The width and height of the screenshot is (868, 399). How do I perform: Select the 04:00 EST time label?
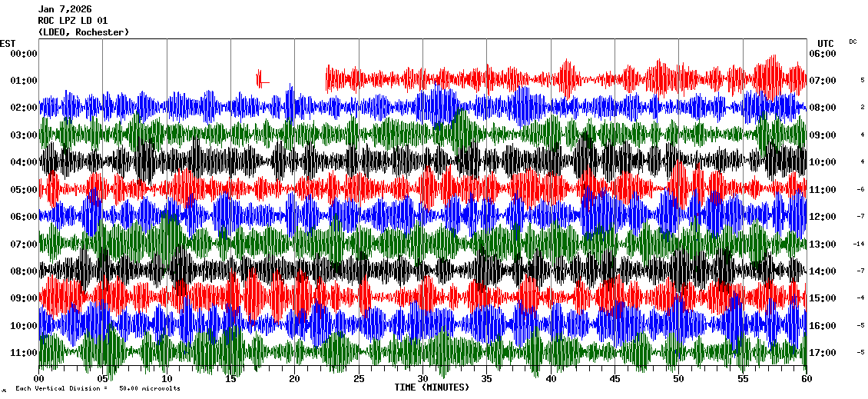click(23, 162)
